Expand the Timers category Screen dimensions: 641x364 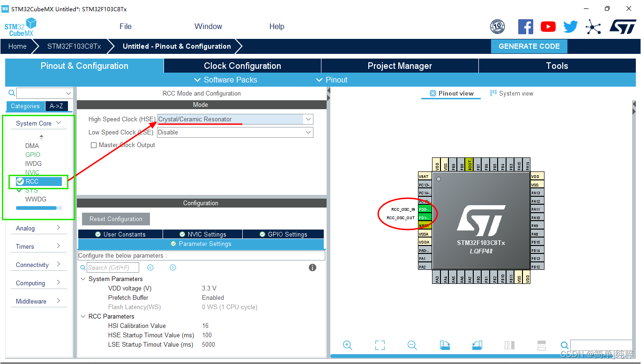pyautogui.click(x=59, y=246)
